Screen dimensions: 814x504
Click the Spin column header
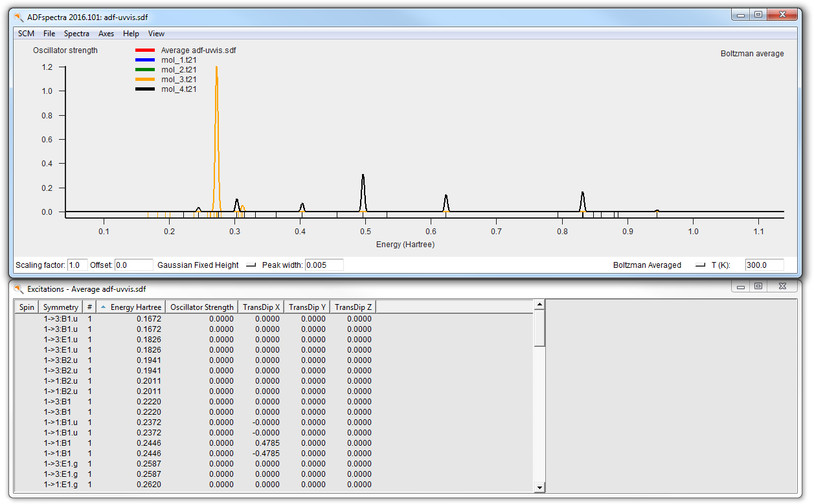coord(27,307)
